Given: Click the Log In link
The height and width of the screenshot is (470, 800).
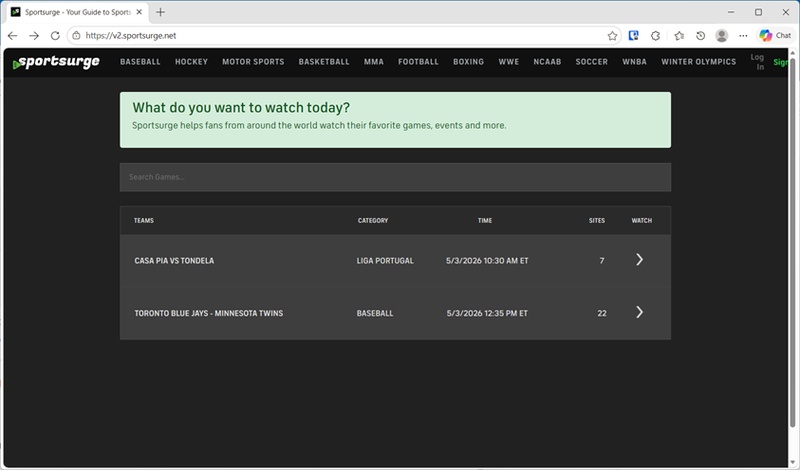Looking at the screenshot, I should tap(757, 62).
